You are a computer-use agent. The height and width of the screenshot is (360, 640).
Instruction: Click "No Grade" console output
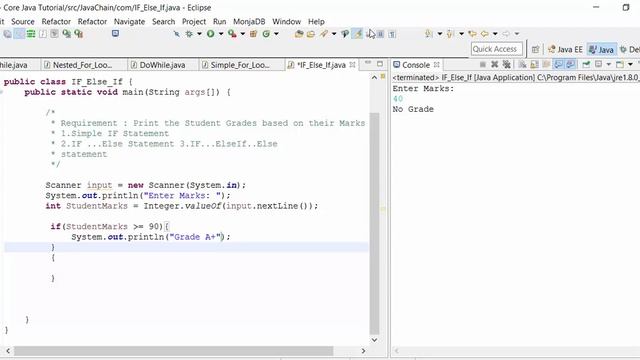tap(413, 109)
